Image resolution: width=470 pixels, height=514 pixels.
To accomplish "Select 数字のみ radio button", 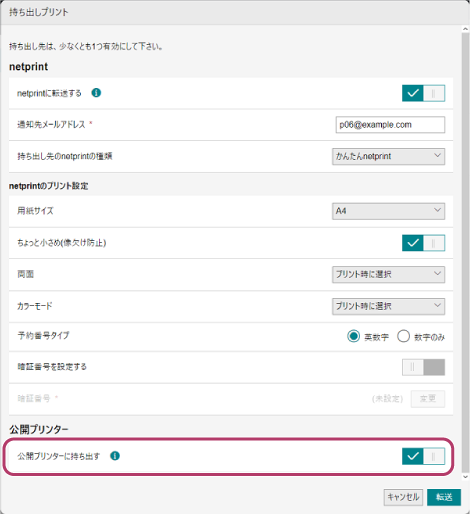I will click(403, 336).
